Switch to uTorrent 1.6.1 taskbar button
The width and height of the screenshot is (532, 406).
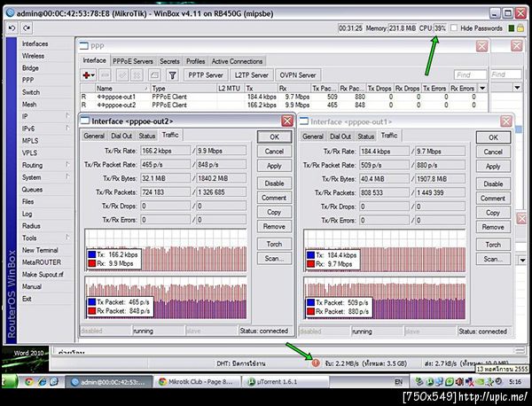285,381
